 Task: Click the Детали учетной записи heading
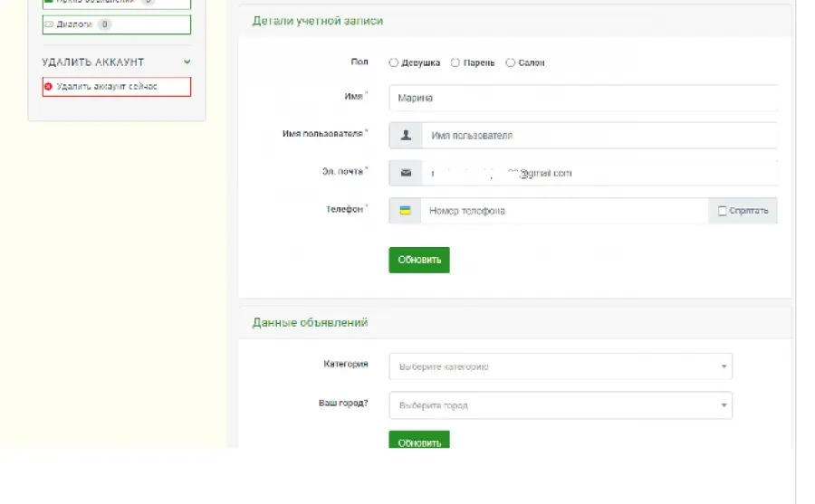[318, 21]
